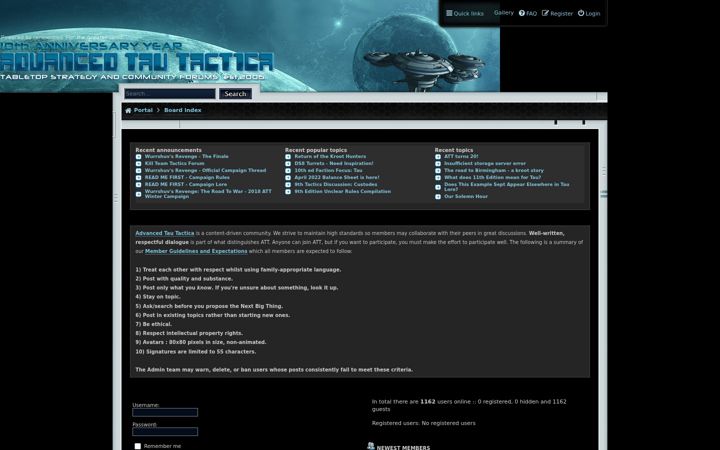Click icon beside 9th Edition Unclear Rules Compilation
The height and width of the screenshot is (450, 720).
pyautogui.click(x=288, y=191)
